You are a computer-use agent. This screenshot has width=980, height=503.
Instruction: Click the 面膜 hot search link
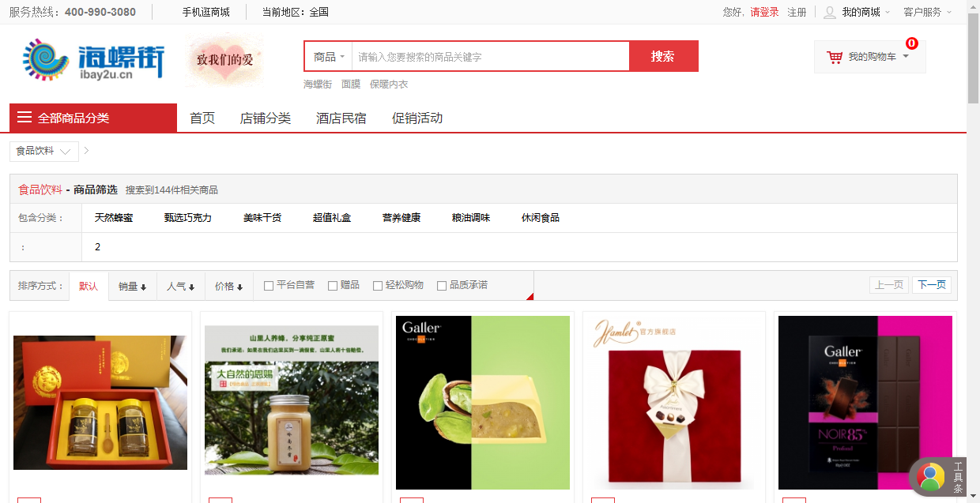(x=351, y=84)
